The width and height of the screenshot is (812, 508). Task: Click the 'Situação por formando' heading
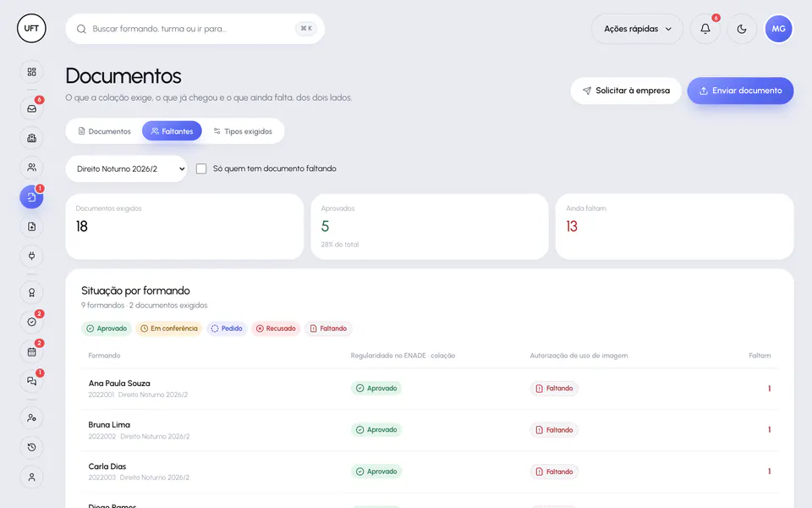135,290
